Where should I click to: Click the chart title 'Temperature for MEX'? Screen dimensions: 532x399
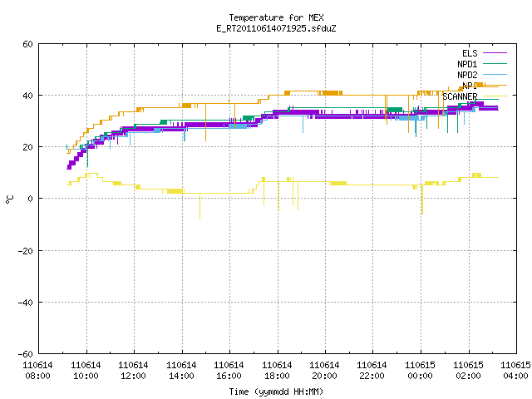276,17
